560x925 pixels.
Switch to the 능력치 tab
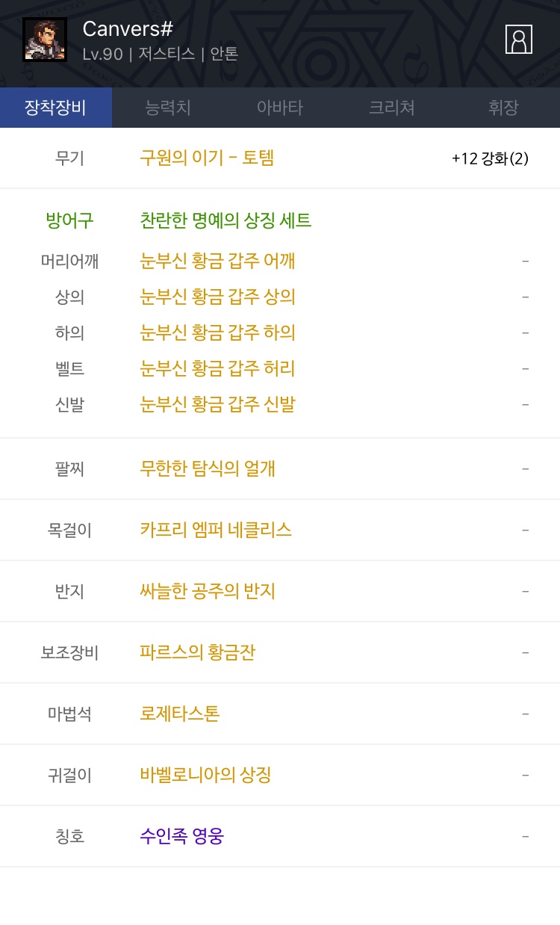tap(168, 108)
